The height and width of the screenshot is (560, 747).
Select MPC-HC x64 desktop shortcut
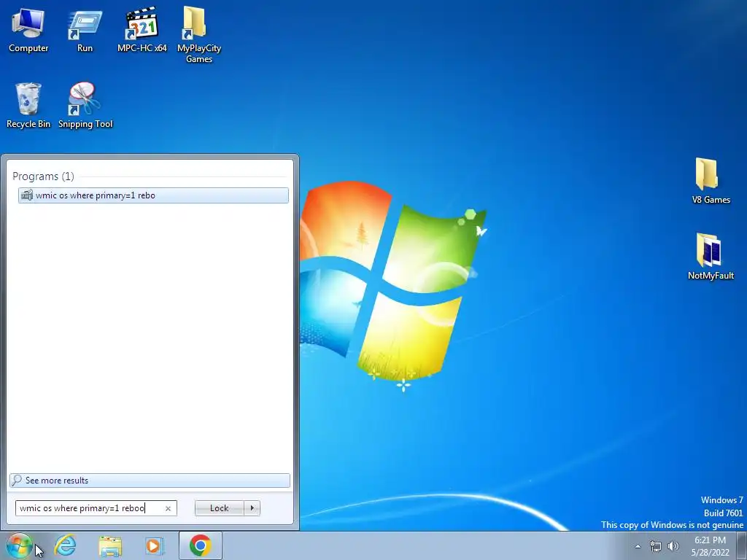coord(142,30)
